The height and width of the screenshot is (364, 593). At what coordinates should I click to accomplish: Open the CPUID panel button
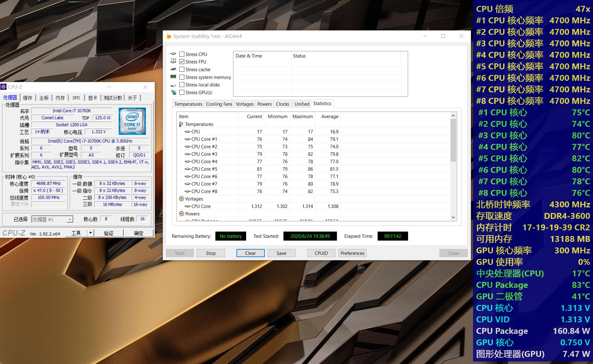coord(321,253)
